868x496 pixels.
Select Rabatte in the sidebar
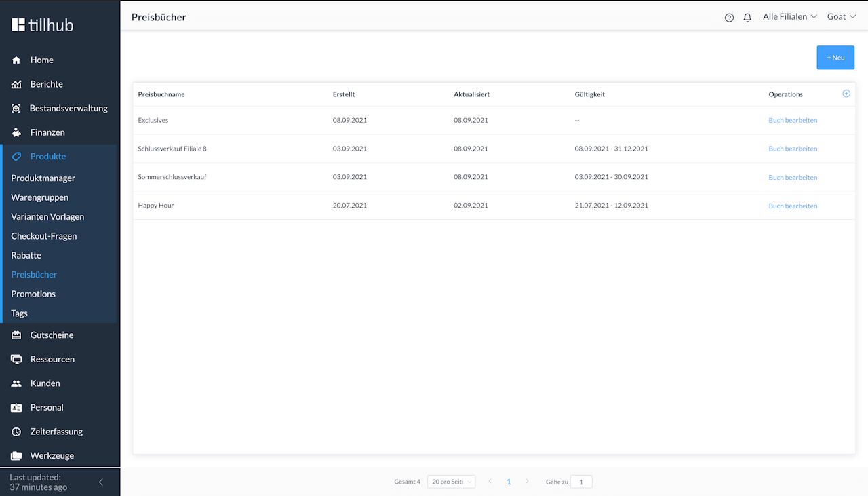click(26, 256)
